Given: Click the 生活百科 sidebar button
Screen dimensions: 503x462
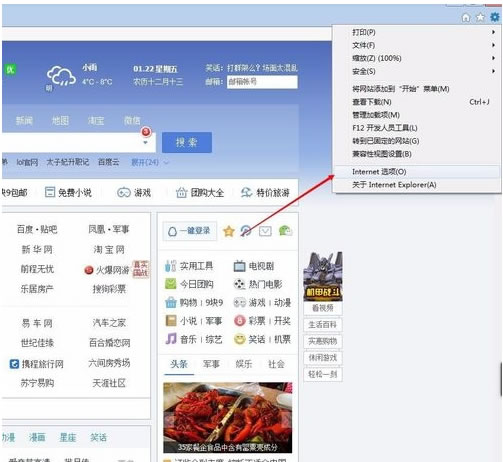Looking at the screenshot, I should [x=323, y=324].
